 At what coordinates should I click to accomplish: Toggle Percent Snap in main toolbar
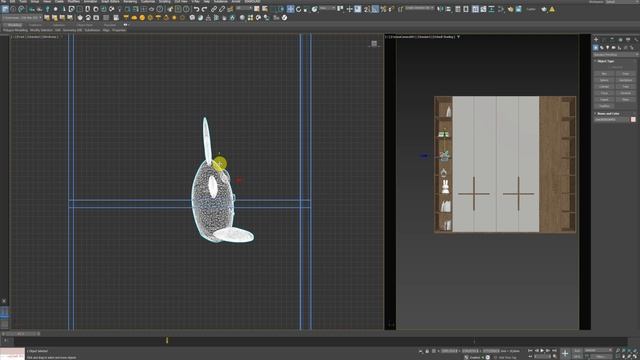pos(383,9)
